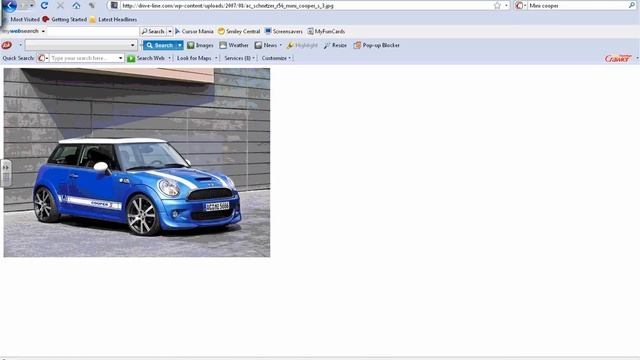Open Smiley Central
Image resolution: width=640 pixels, height=360 pixels.
click(x=239, y=31)
